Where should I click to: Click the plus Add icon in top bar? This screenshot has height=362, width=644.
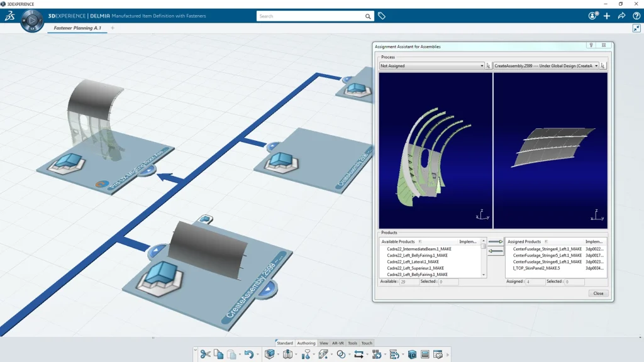[607, 16]
